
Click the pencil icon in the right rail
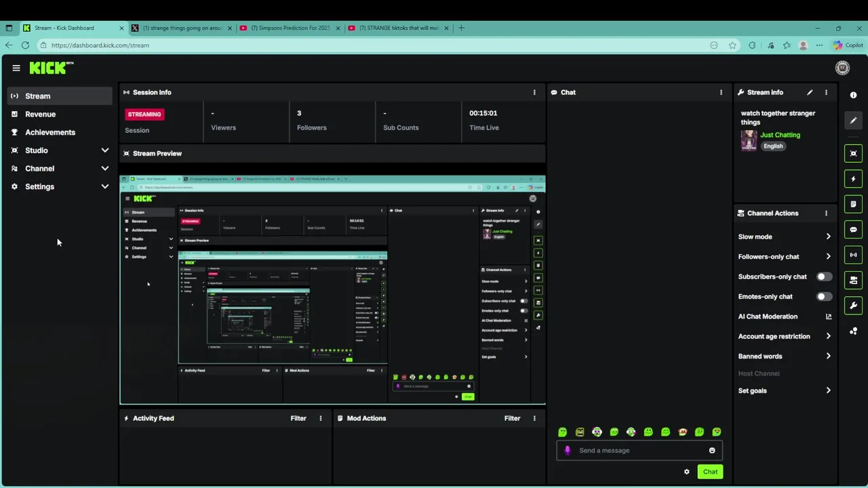[x=854, y=121]
